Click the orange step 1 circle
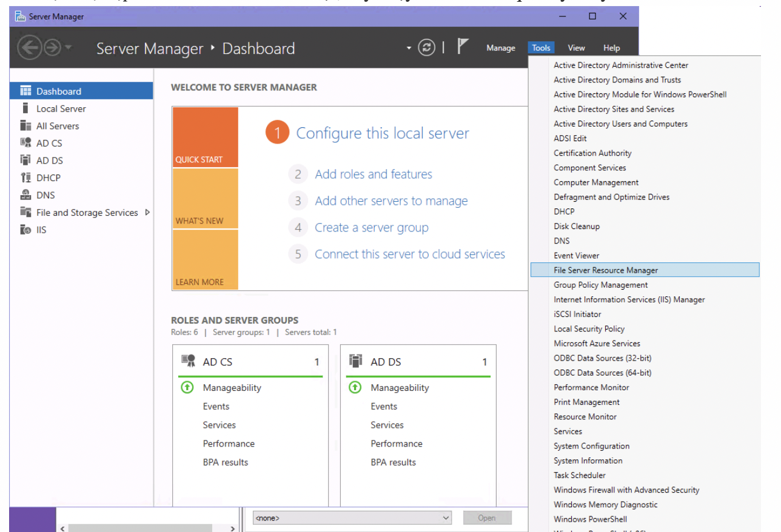Viewport: 781px width, 532px height. (x=278, y=133)
